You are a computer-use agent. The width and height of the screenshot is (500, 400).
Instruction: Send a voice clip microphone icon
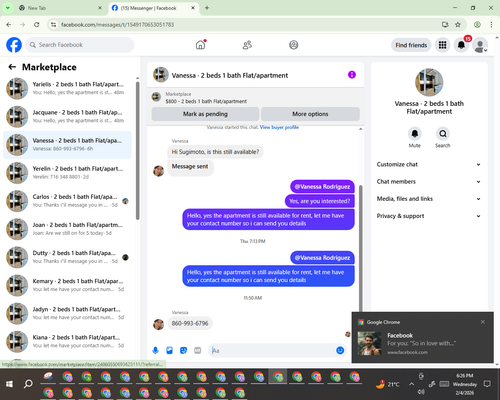(155, 350)
